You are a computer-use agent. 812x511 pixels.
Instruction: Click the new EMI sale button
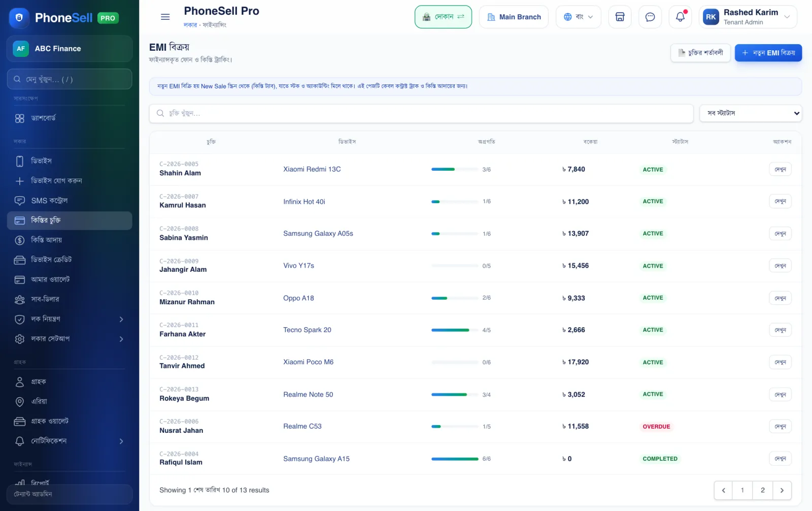point(768,53)
